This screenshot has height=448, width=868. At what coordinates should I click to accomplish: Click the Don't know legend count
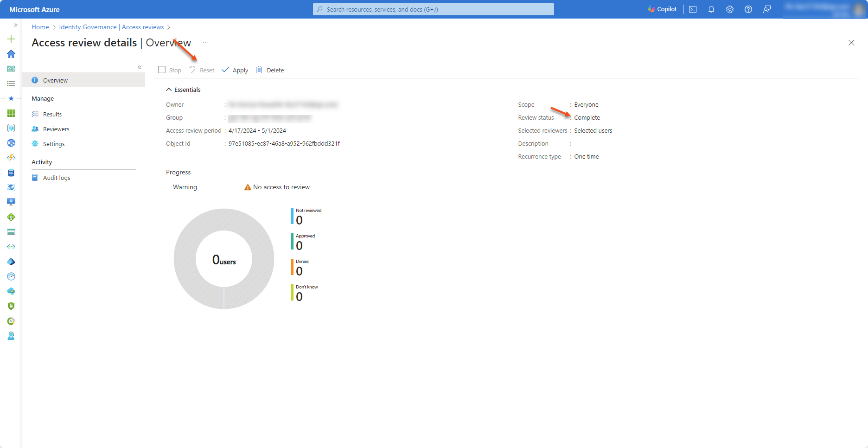[x=300, y=297]
